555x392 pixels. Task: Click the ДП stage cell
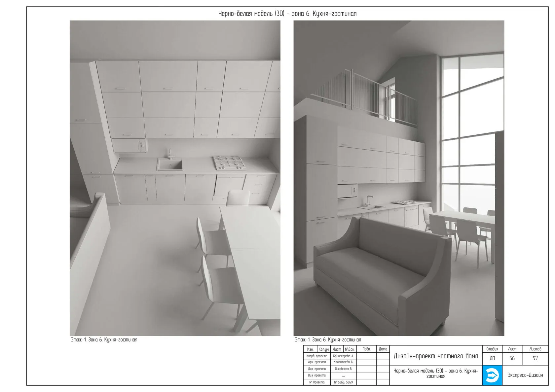point(492,358)
